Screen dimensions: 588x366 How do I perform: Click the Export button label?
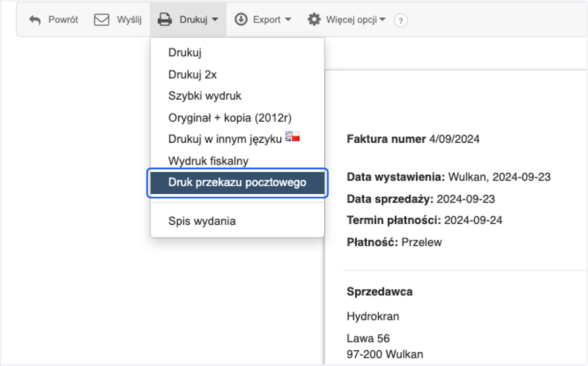(x=267, y=20)
